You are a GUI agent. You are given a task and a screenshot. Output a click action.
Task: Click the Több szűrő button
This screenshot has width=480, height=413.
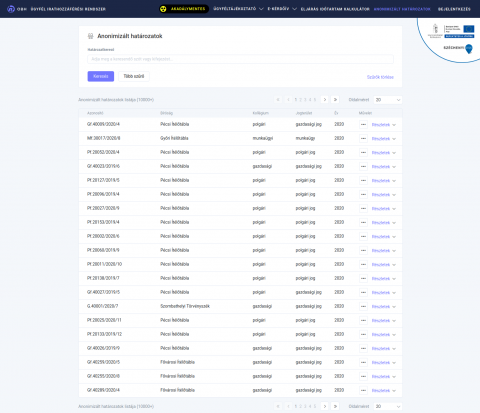134,76
